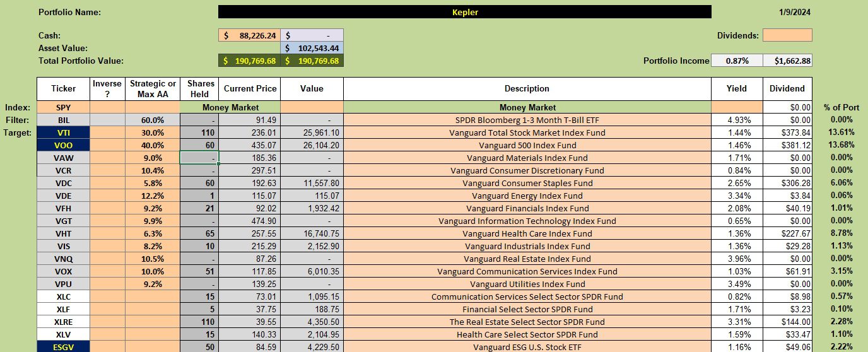Select VTI percent of portfolio 13.61%
868x352 pixels.
[x=841, y=132]
